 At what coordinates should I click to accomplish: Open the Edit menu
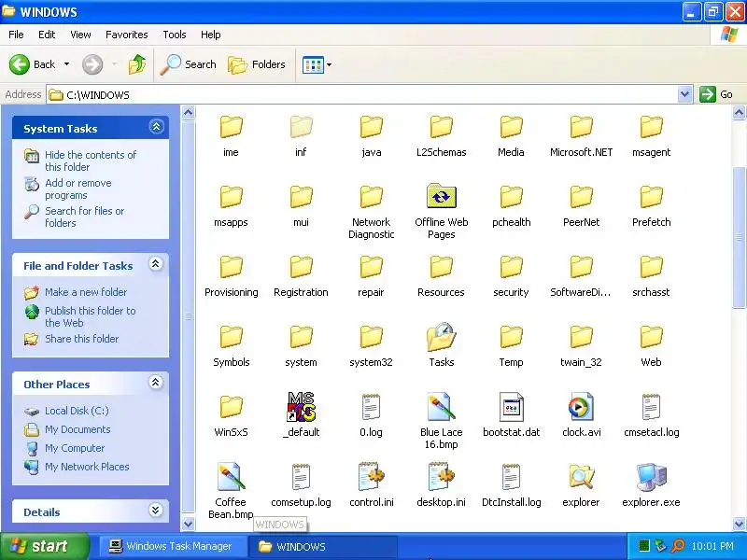point(47,35)
